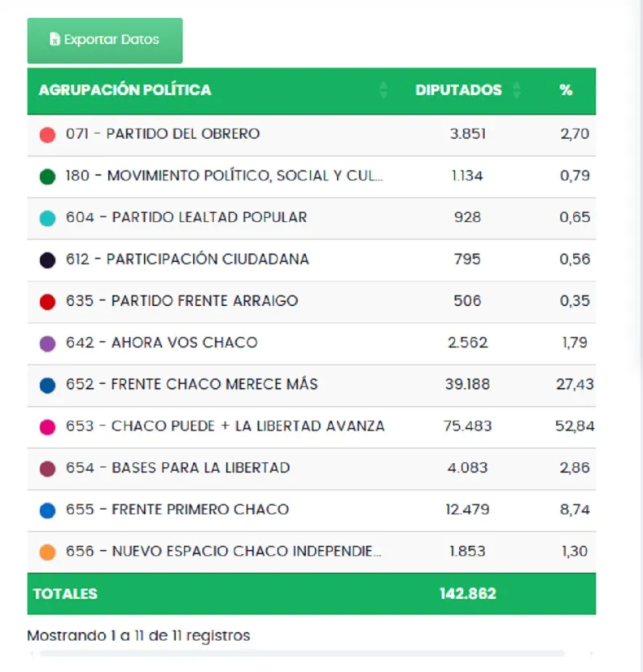Click the Exportar Datos button

[104, 40]
